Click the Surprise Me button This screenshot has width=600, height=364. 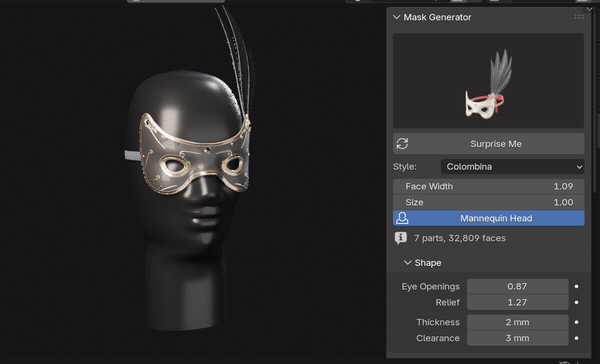[488, 144]
